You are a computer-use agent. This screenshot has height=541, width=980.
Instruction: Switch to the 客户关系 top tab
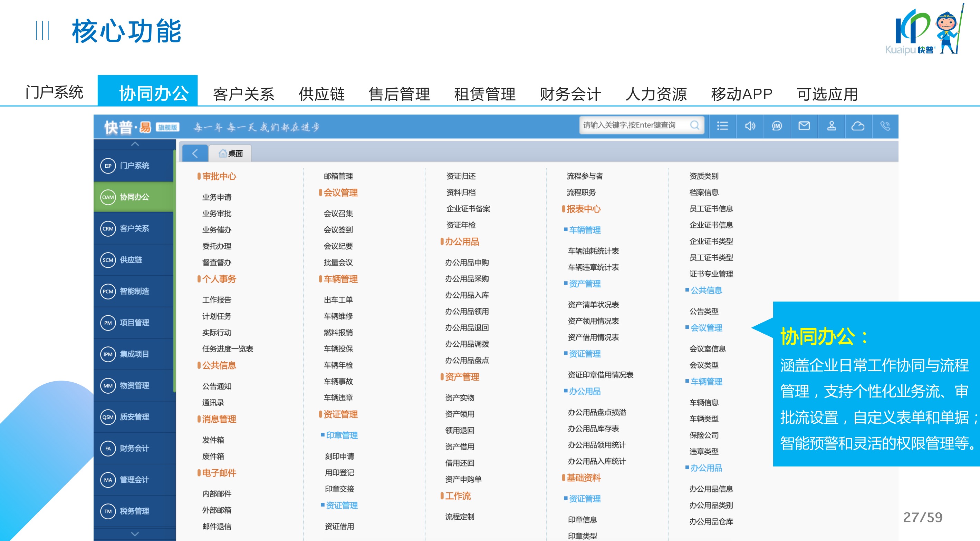pyautogui.click(x=243, y=94)
